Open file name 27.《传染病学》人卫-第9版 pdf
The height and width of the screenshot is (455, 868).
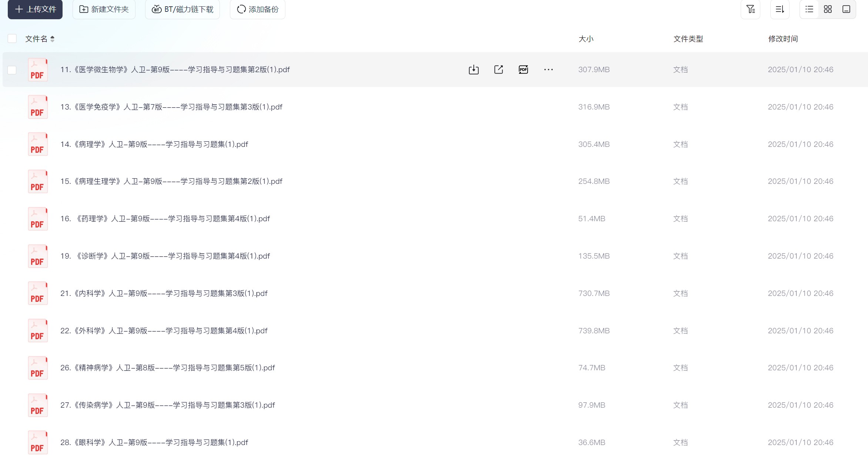168,405
